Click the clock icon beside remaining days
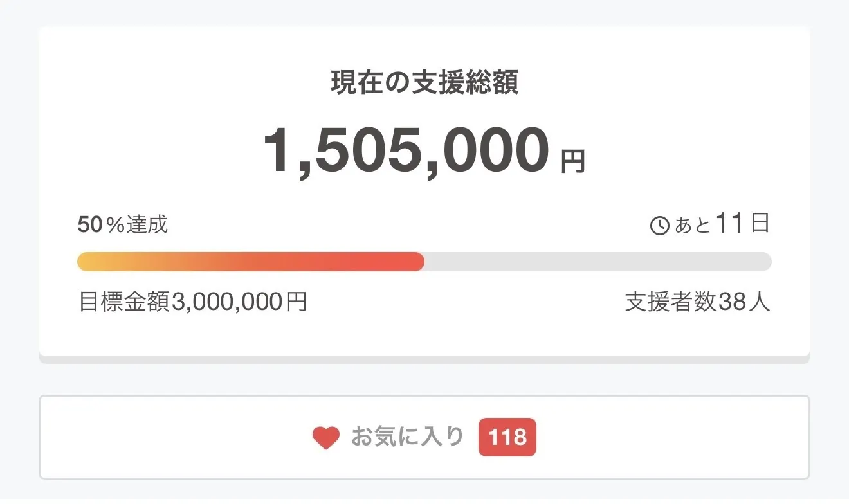The width and height of the screenshot is (849, 504). coord(660,226)
